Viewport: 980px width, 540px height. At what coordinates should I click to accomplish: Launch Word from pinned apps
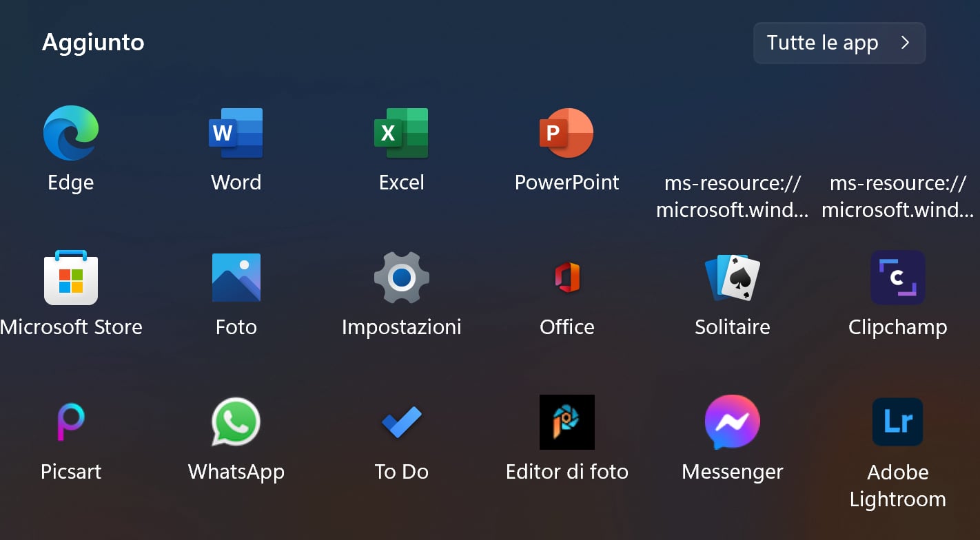click(236, 133)
